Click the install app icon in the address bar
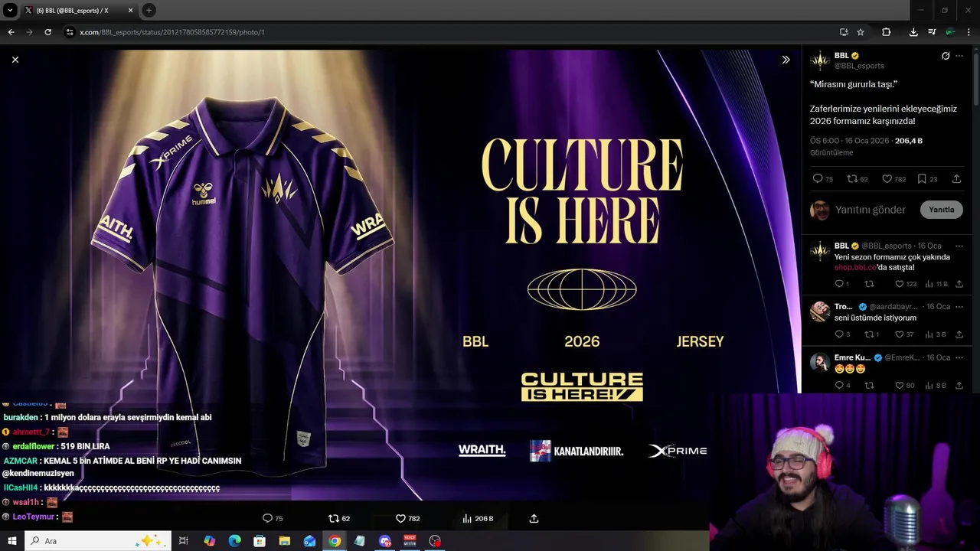The height and width of the screenshot is (551, 980). [x=844, y=32]
